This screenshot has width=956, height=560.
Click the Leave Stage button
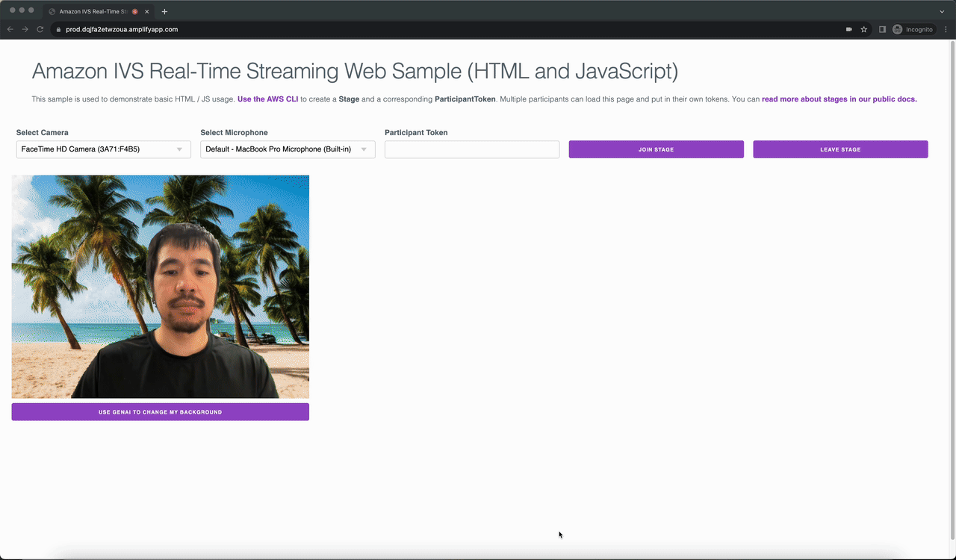point(840,149)
